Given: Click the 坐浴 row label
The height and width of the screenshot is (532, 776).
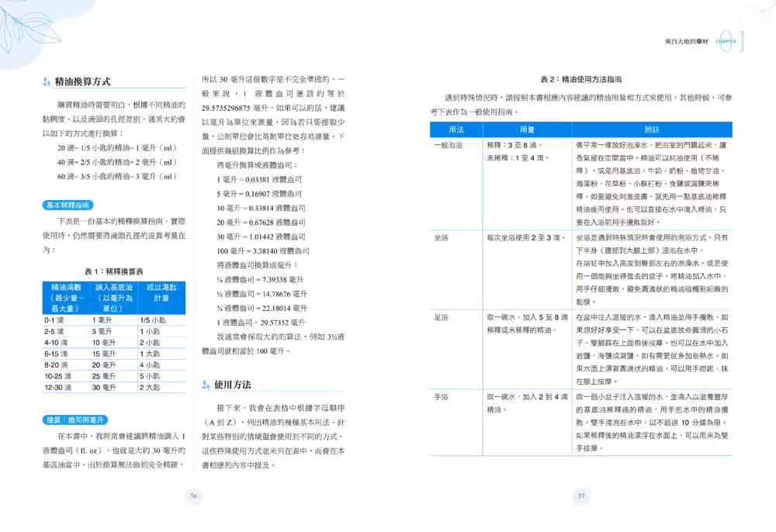Looking at the screenshot, I should [x=441, y=237].
